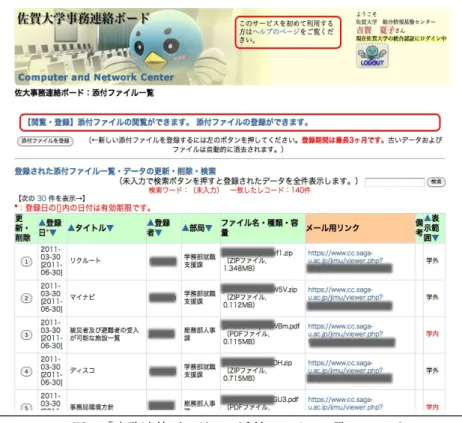Click 学内 in the 被災者及び避難者 row
462x423 pixels.
[x=432, y=334]
